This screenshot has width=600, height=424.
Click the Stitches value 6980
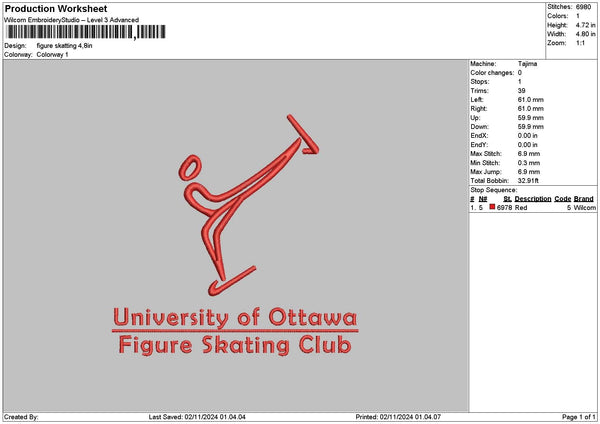click(x=583, y=7)
